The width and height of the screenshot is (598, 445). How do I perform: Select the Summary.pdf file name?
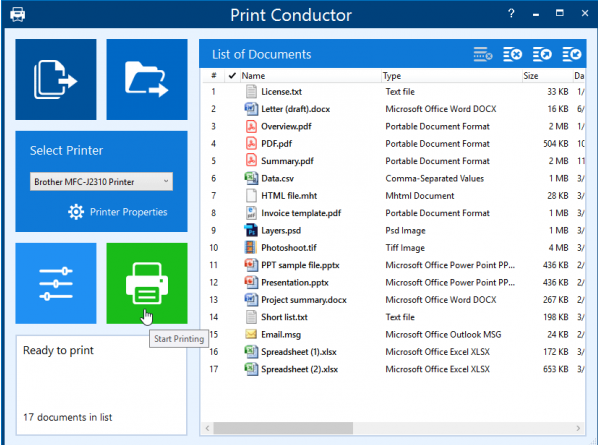(x=287, y=161)
